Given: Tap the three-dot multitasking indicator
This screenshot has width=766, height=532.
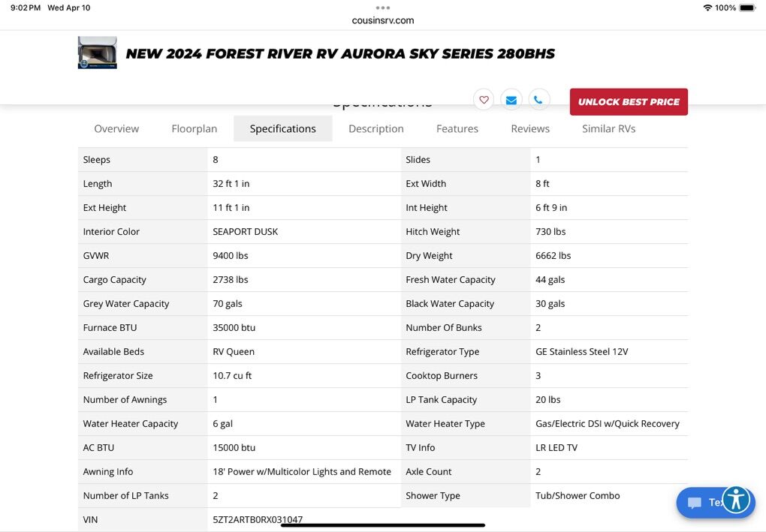Looking at the screenshot, I should [x=383, y=8].
